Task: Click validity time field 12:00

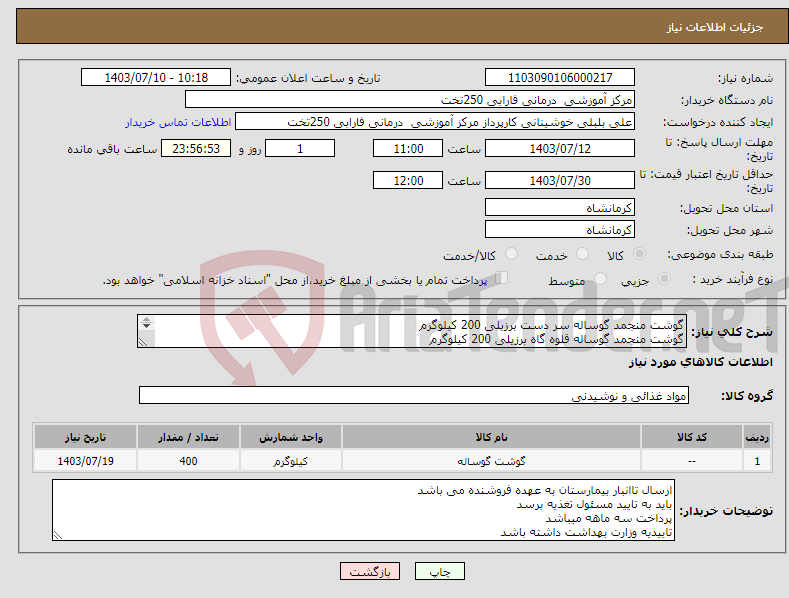Action: click(408, 180)
